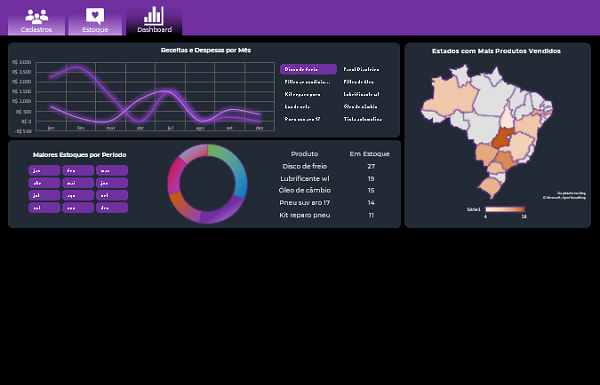Click the bar chart Dashboard icon

[154, 16]
